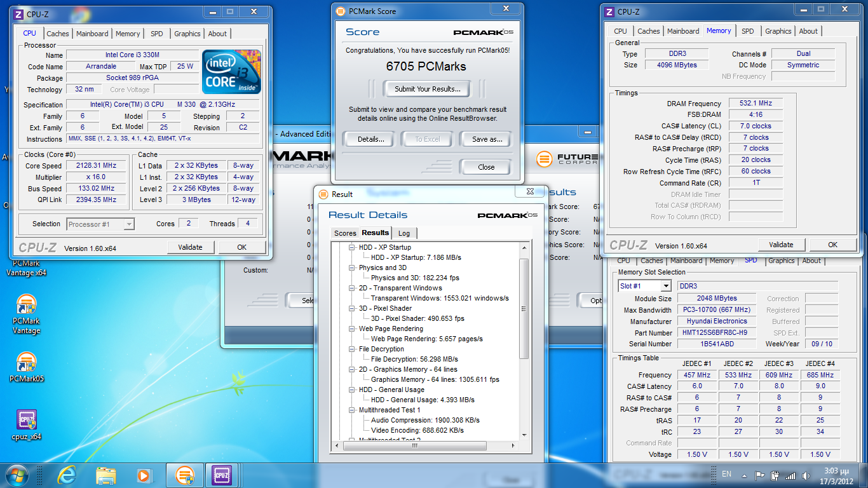Screen dimensions: 868x488
Task: Open Action Center flag tray icon
Action: pyautogui.click(x=759, y=475)
